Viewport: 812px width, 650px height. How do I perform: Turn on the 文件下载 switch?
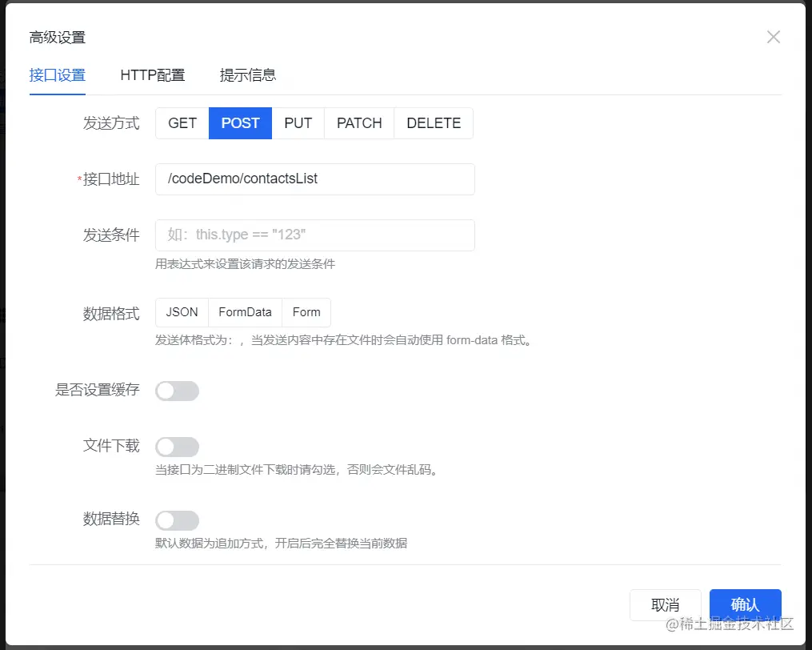[x=177, y=447]
